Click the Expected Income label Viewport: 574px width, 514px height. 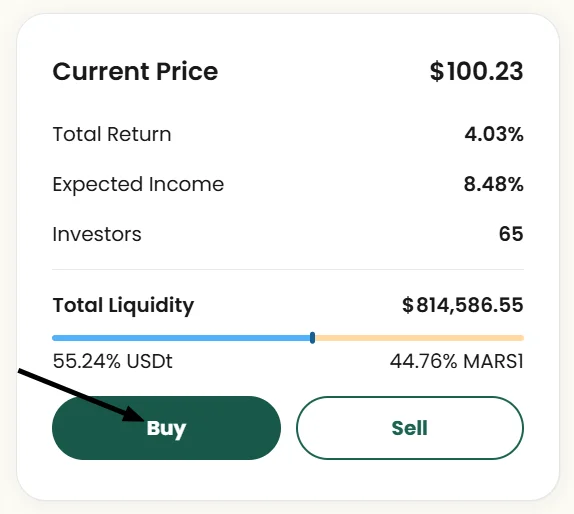[138, 184]
